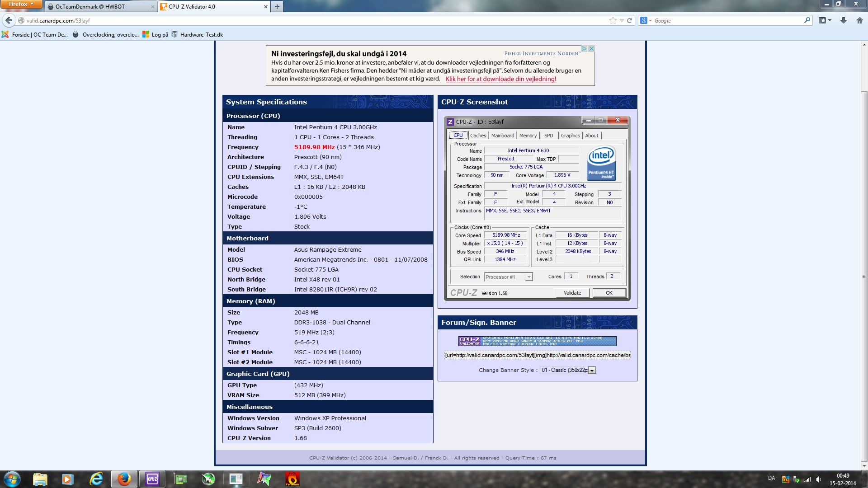Screen dimensions: 868x488
Task: Open the green arrow globe taskbar app
Action: pos(208,479)
